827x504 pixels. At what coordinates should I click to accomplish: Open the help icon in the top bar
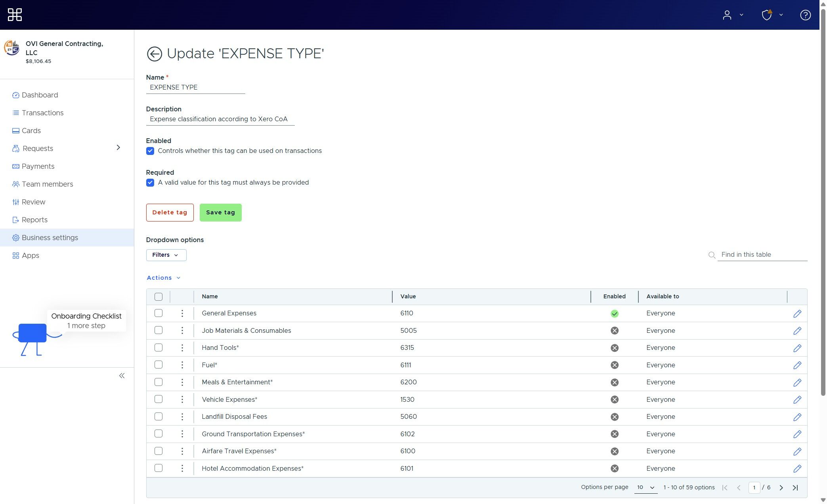pos(805,15)
